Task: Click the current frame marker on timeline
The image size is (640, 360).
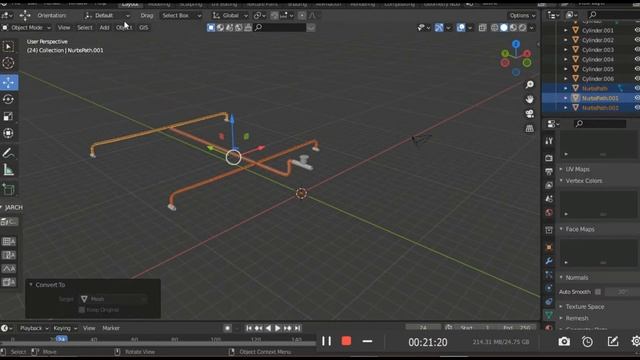Action: click(61, 339)
